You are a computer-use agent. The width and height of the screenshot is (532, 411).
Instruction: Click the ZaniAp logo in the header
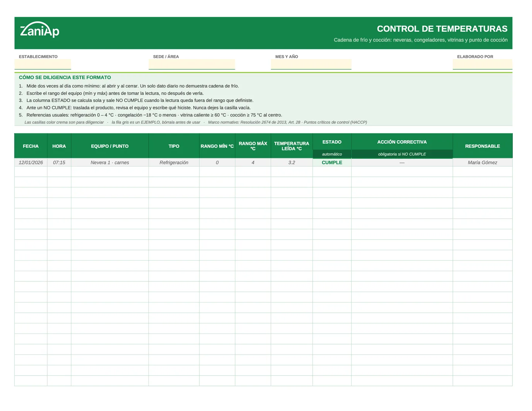[x=40, y=30]
